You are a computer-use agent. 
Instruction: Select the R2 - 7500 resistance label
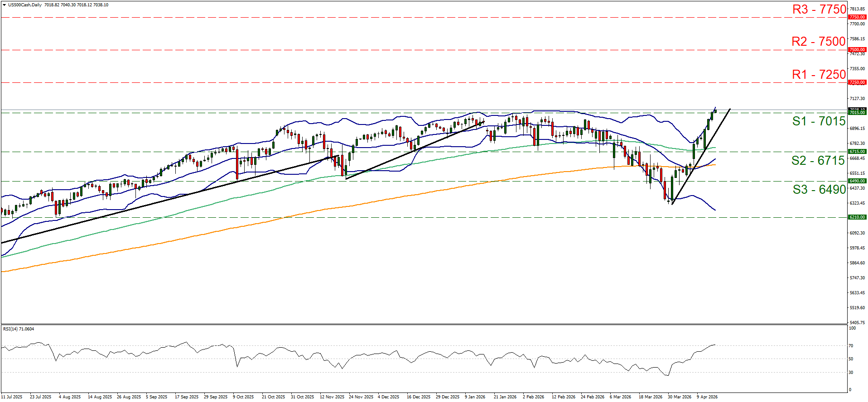coord(818,42)
